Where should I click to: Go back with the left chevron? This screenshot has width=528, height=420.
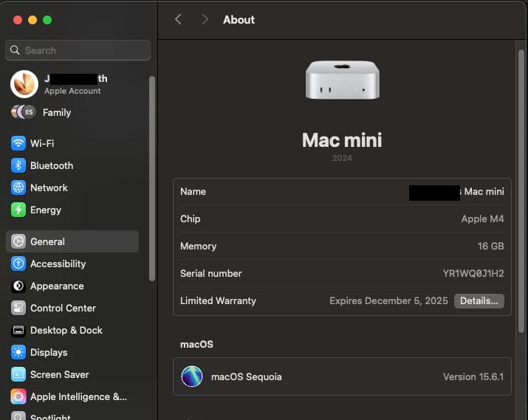point(179,19)
